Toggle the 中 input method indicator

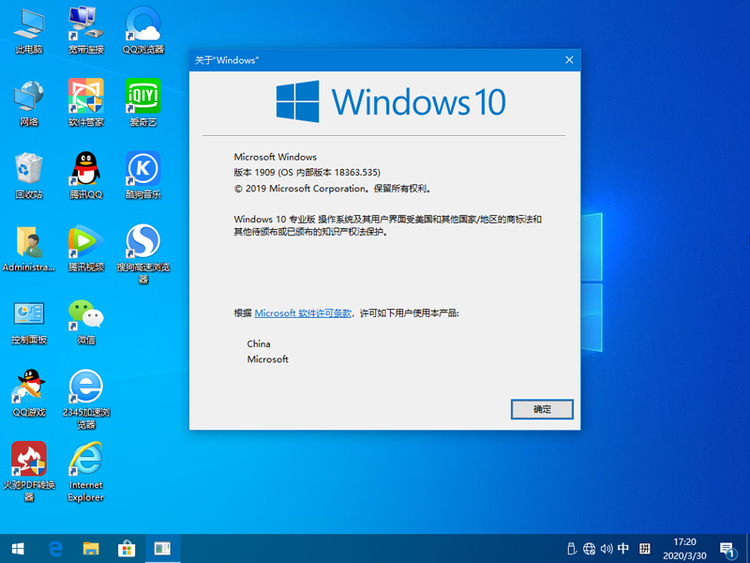click(623, 548)
